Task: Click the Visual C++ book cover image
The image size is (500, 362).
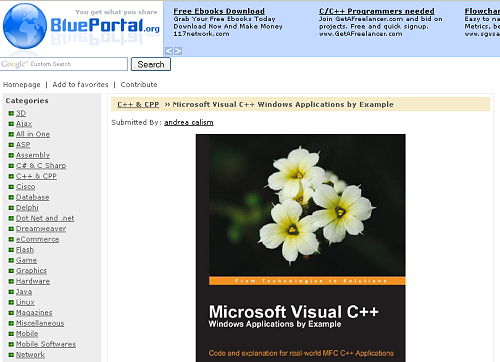Action: click(x=301, y=248)
